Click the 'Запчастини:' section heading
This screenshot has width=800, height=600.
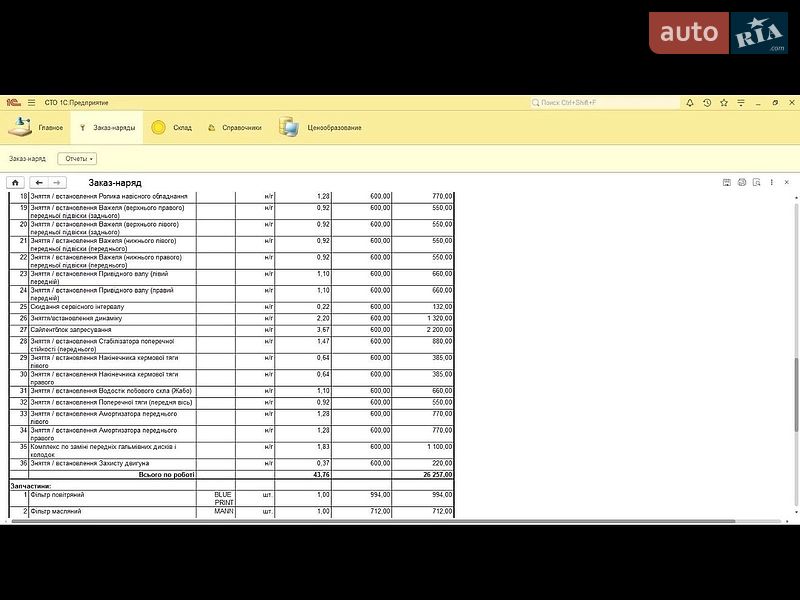tap(31, 486)
